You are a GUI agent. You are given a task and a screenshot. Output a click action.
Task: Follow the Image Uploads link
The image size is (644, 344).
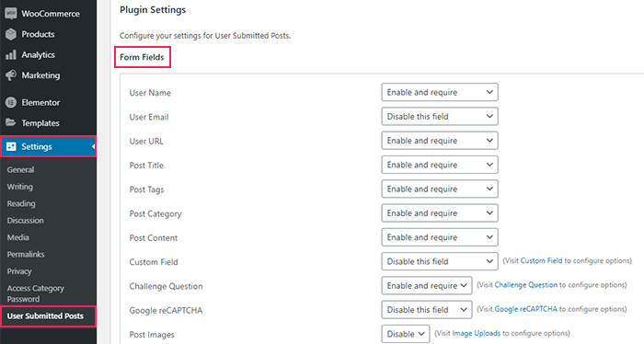pyautogui.click(x=476, y=333)
